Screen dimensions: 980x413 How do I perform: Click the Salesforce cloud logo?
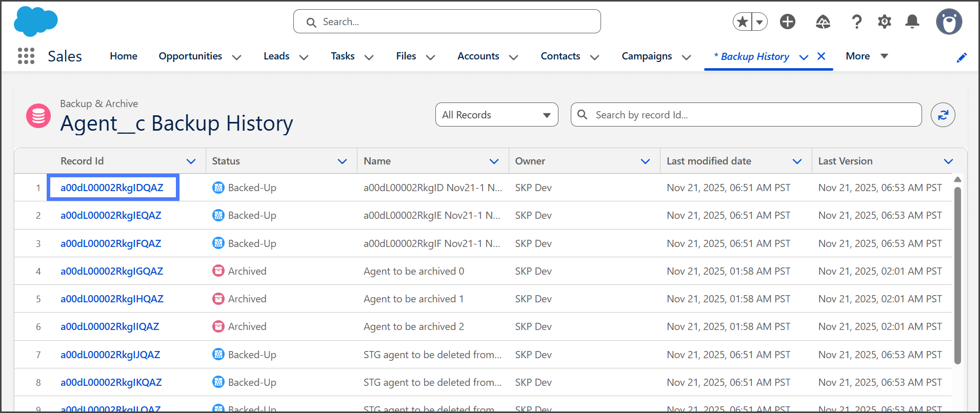pos(35,22)
